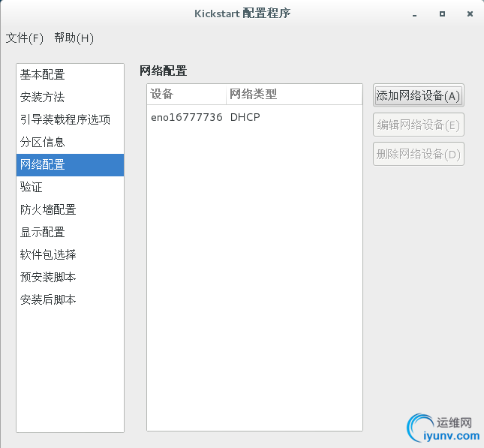Open the 帮助(H) menu
This screenshot has height=448, width=484.
[74, 38]
